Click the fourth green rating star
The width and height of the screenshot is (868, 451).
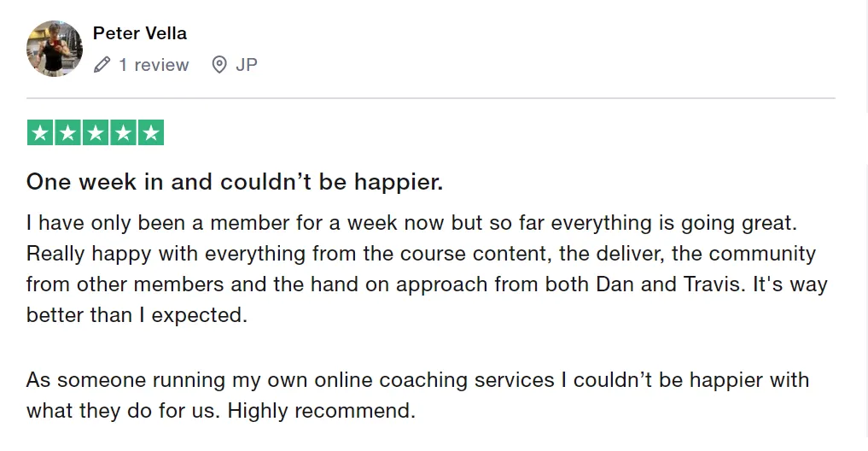pos(123,132)
